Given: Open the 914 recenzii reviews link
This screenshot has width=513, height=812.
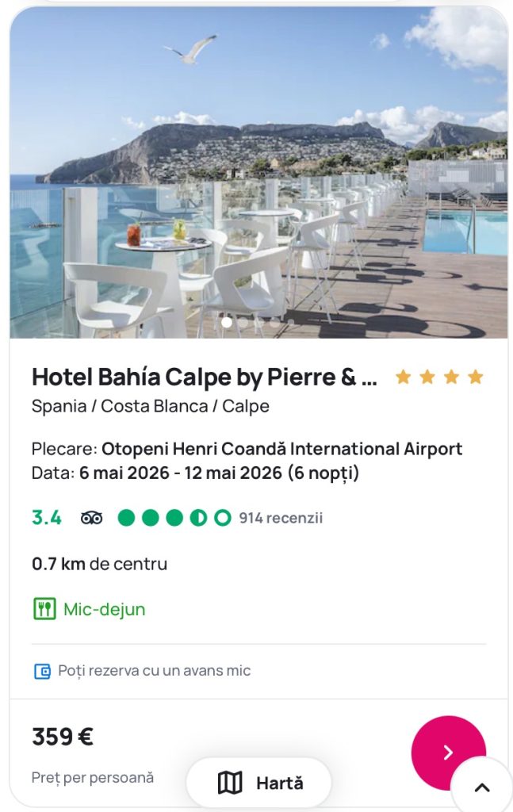Looking at the screenshot, I should click(x=281, y=518).
